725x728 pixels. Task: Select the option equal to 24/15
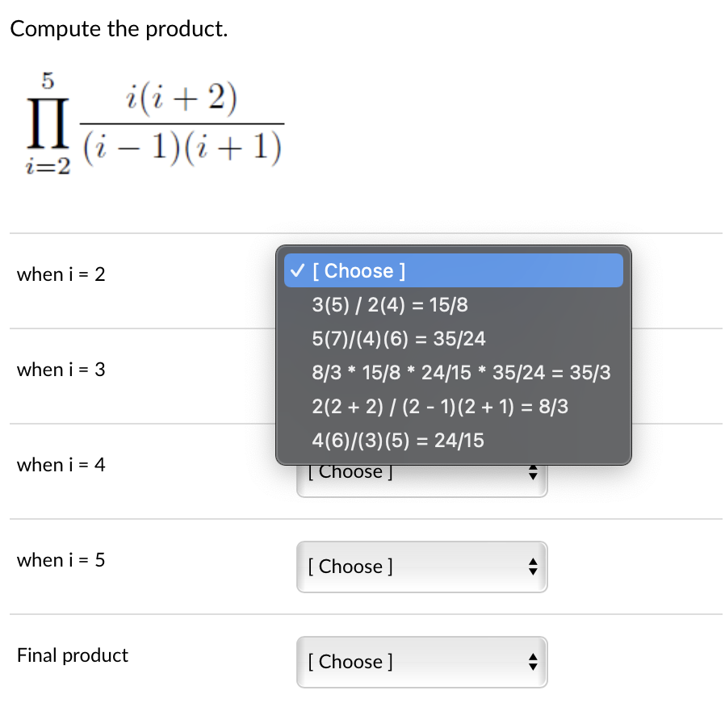coord(399,440)
